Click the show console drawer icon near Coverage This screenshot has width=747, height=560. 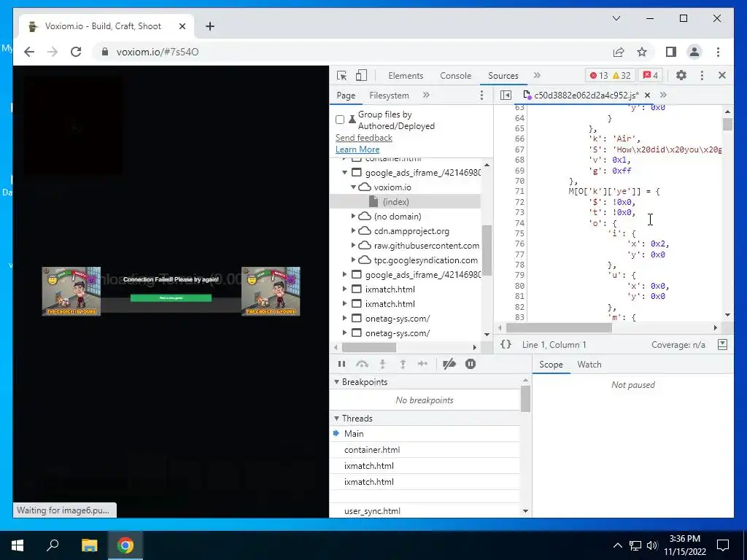pyautogui.click(x=722, y=344)
